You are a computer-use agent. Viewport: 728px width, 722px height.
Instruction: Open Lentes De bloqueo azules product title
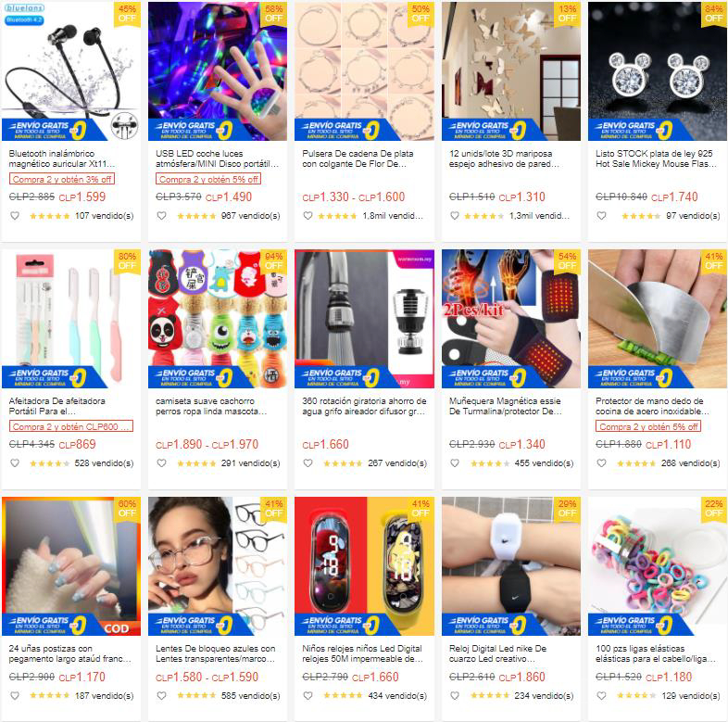(216, 653)
